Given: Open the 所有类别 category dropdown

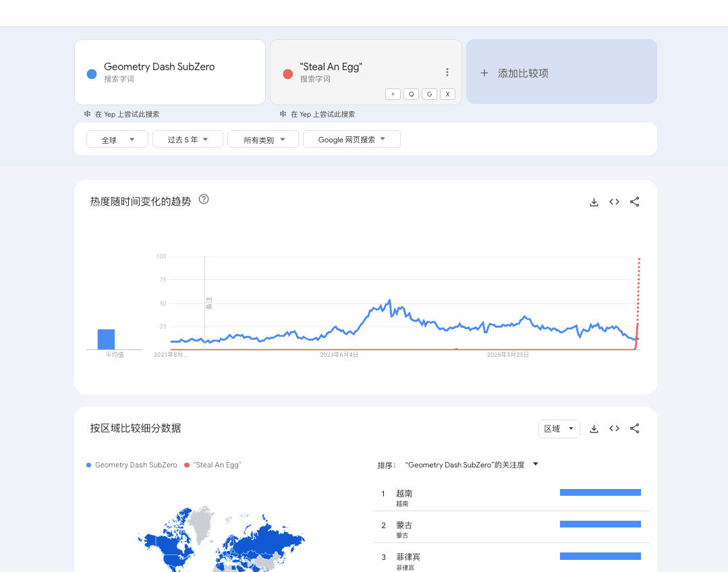Looking at the screenshot, I should tap(262, 139).
